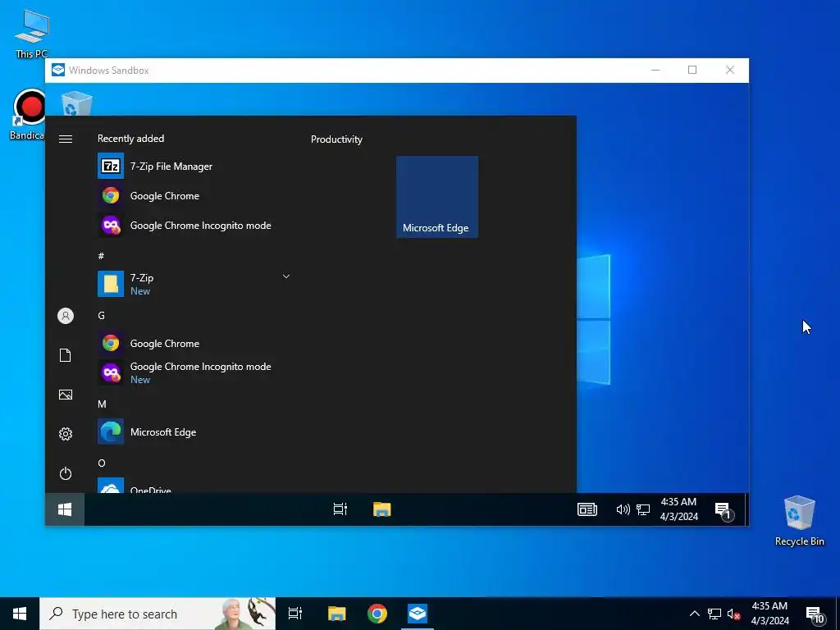Click the Windows Sandbox title bar icon
This screenshot has width=840, height=630.
point(58,71)
